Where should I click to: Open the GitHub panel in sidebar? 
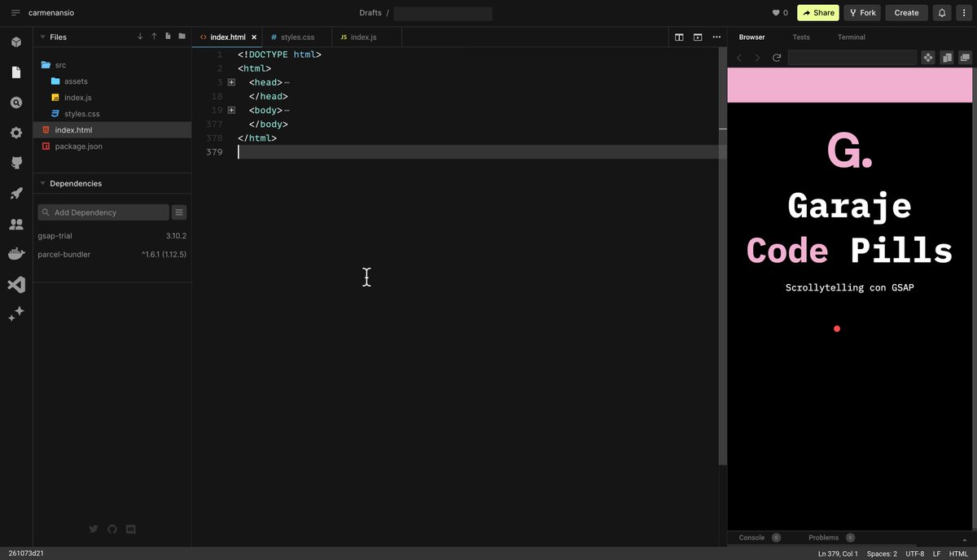point(16,163)
